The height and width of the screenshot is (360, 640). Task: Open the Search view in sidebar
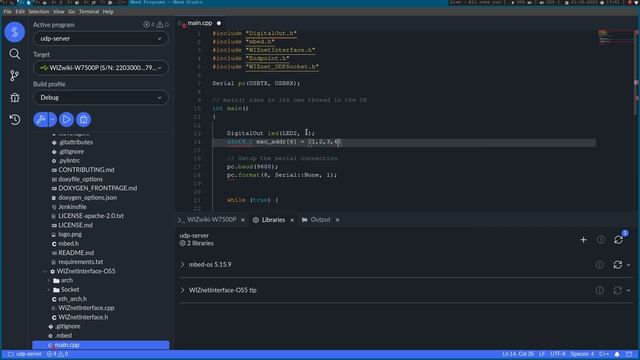pos(15,54)
